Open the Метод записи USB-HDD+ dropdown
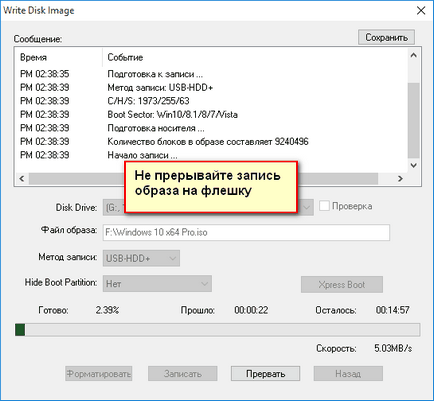 point(141,258)
